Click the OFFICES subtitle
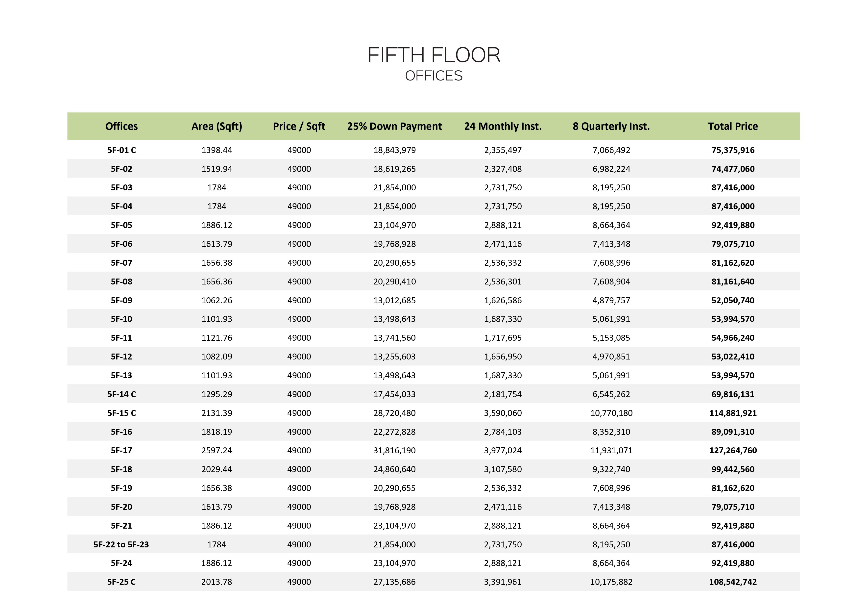This screenshot has height=614, width=868. 434,76
